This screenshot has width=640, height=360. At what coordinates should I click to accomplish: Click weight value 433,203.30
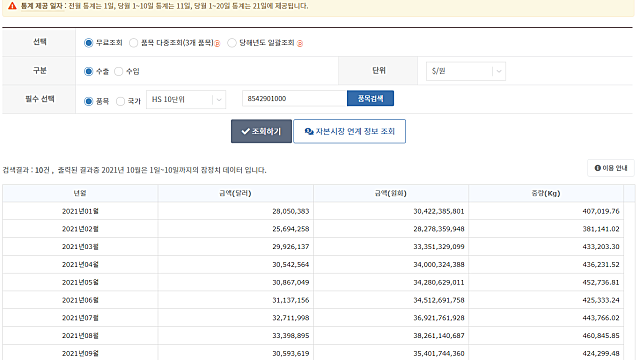pyautogui.click(x=601, y=247)
